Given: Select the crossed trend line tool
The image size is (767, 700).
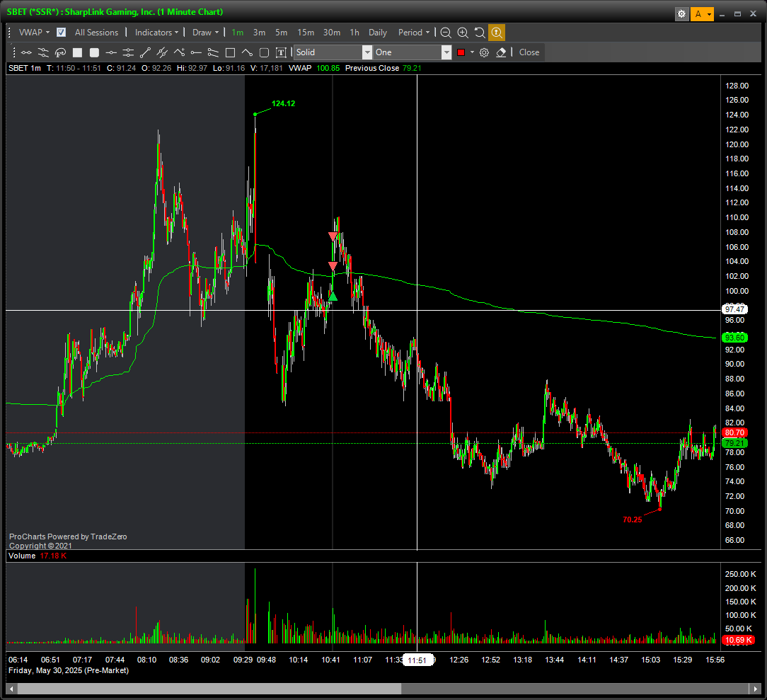Looking at the screenshot, I should click(x=162, y=52).
